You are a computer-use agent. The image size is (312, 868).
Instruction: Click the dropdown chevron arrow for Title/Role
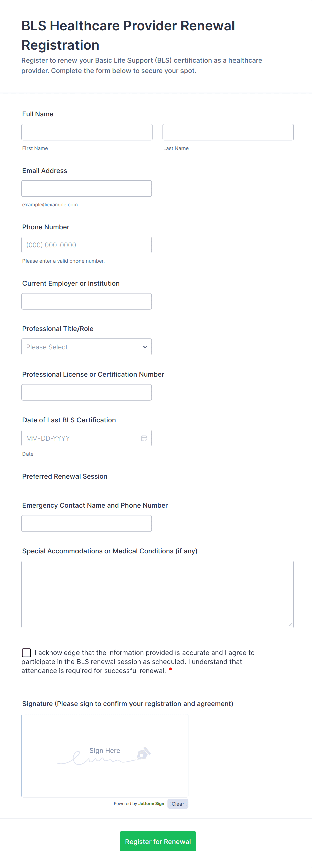[145, 347]
